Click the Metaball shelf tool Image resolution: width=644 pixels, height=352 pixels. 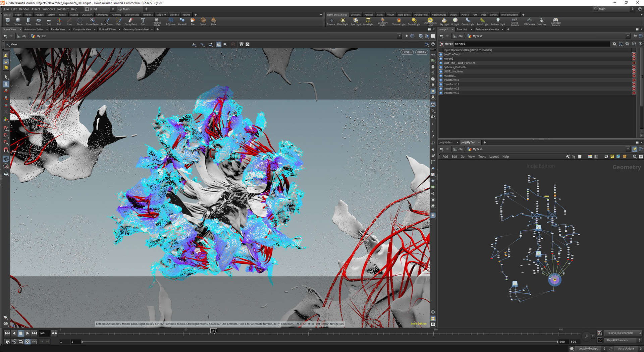point(182,21)
